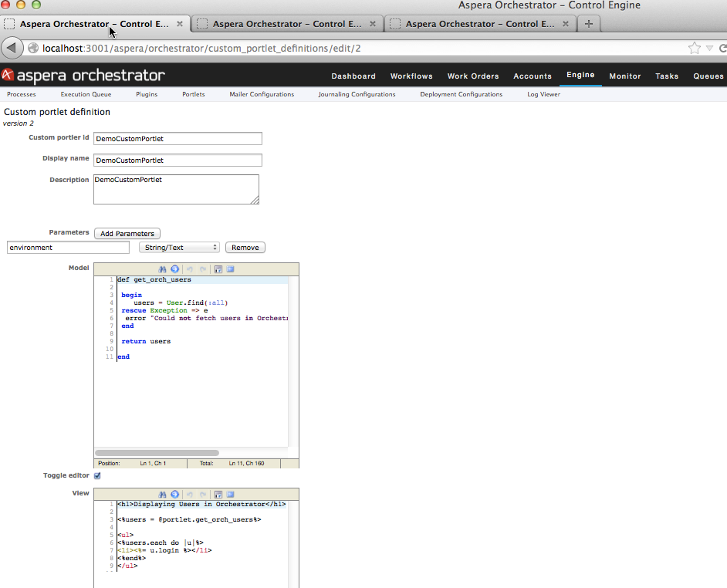Screen dimensions: 727x588
Task: Click '@portlet.get_orch_users' line in View editor
Action: tap(189, 519)
